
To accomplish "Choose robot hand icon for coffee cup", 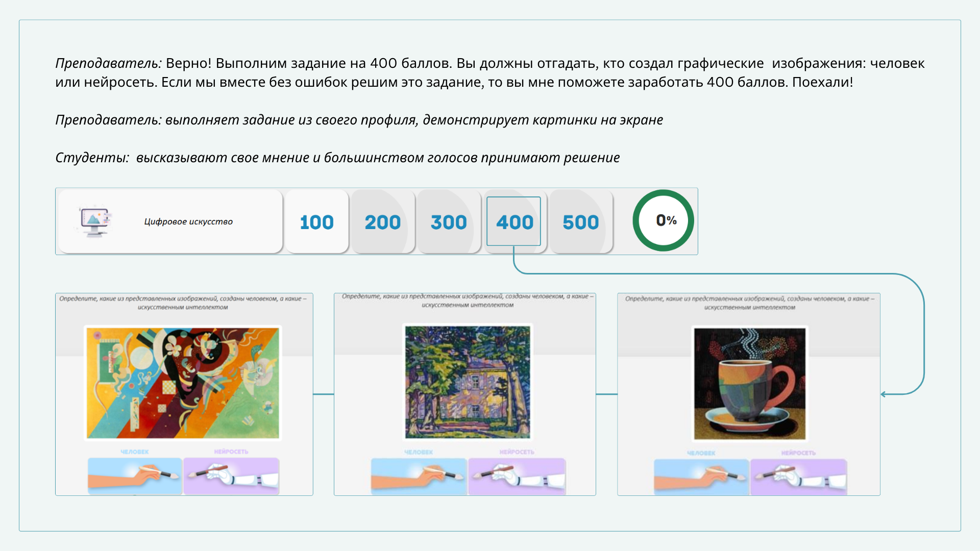I will click(798, 477).
